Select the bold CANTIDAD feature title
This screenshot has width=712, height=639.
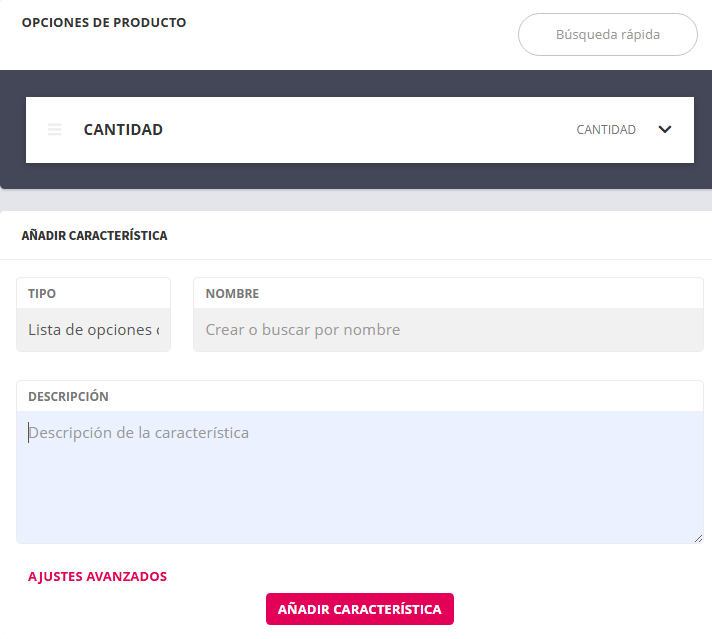click(x=123, y=130)
